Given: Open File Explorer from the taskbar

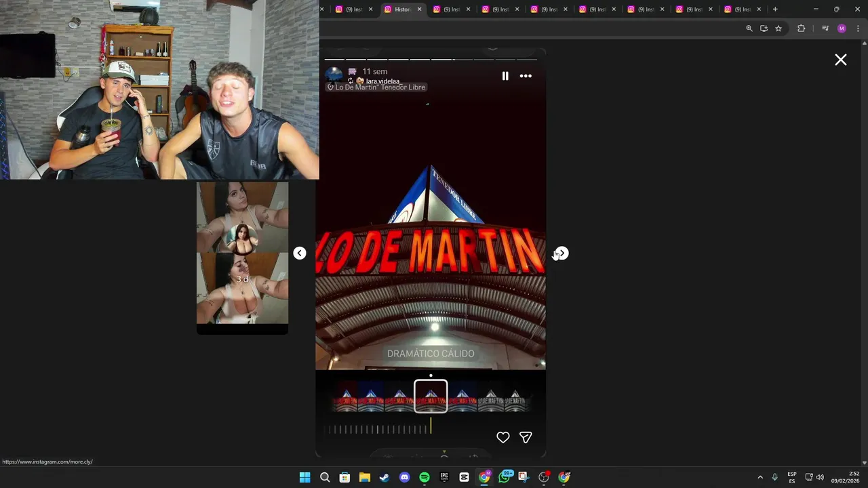Looking at the screenshot, I should tap(364, 477).
